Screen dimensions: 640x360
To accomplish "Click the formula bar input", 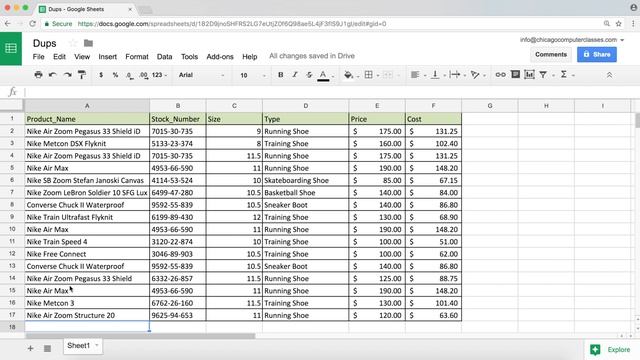I will [x=331, y=92].
